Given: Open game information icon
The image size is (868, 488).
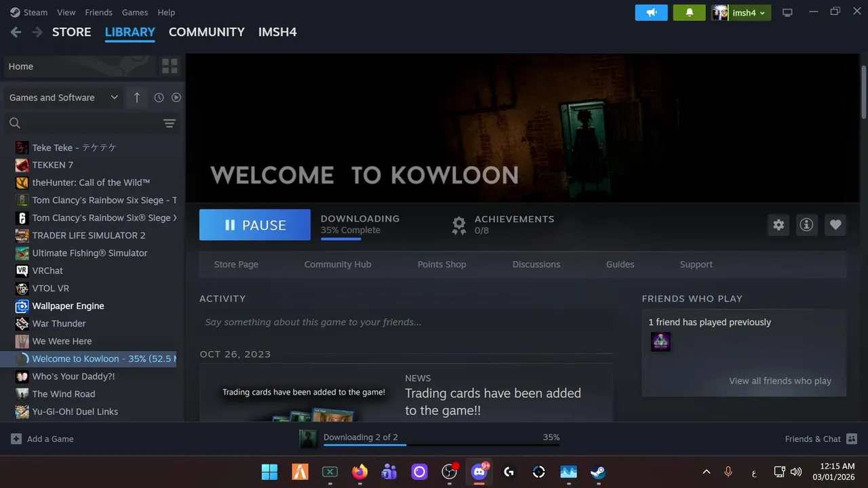Looking at the screenshot, I should tap(806, 225).
